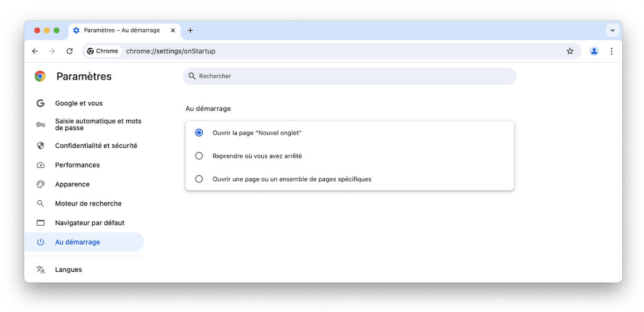The width and height of the screenshot is (644, 312).
Task: Expand the tab search dropdown arrow
Action: coord(613,30)
